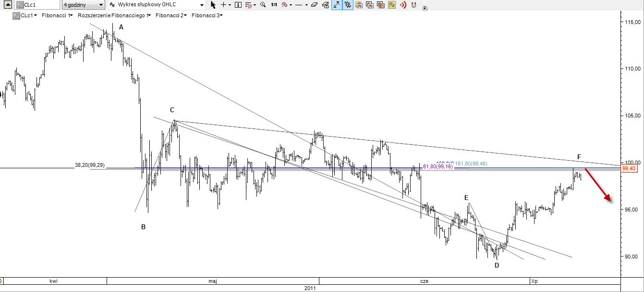Reset chart scale with 1:1 icon
Screen dimensions: 644x292
tap(274, 5)
